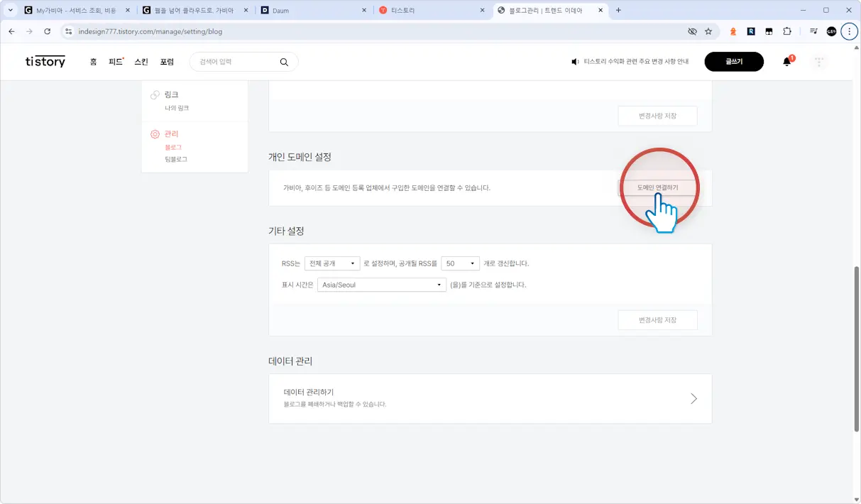Open the Tistory notifications bell

point(786,62)
